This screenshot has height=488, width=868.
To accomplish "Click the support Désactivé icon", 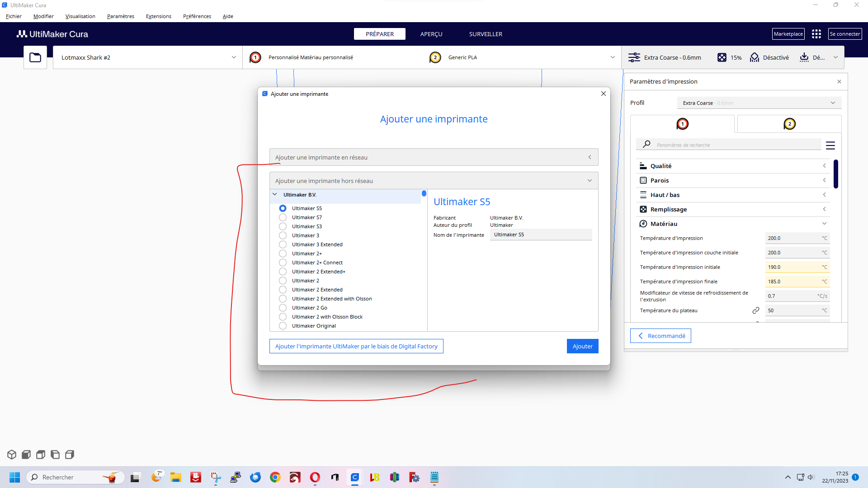I will pos(755,57).
